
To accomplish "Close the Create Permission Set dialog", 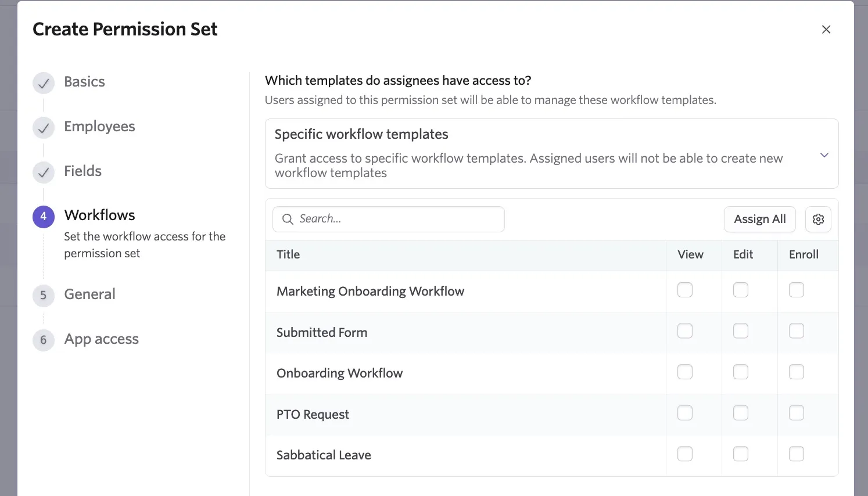I will pos(826,30).
